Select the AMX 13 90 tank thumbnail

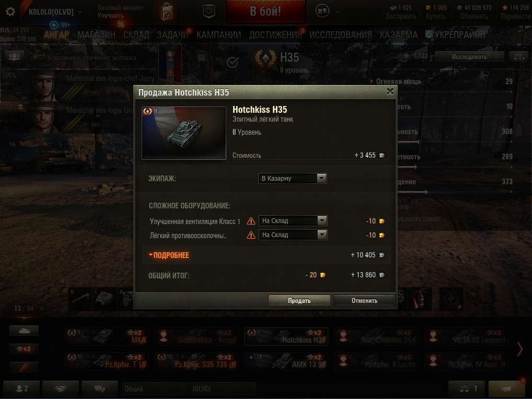point(286,361)
